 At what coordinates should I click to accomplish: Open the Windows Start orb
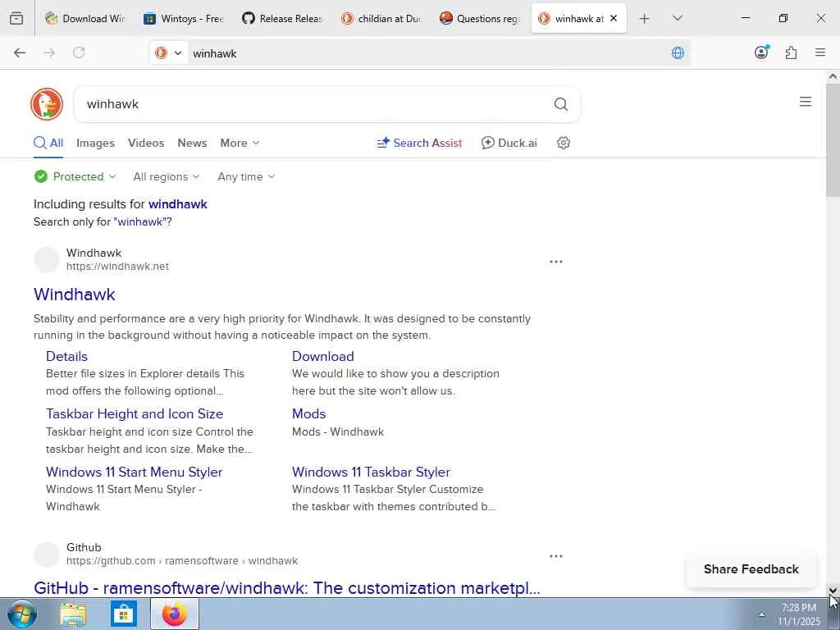tap(22, 614)
